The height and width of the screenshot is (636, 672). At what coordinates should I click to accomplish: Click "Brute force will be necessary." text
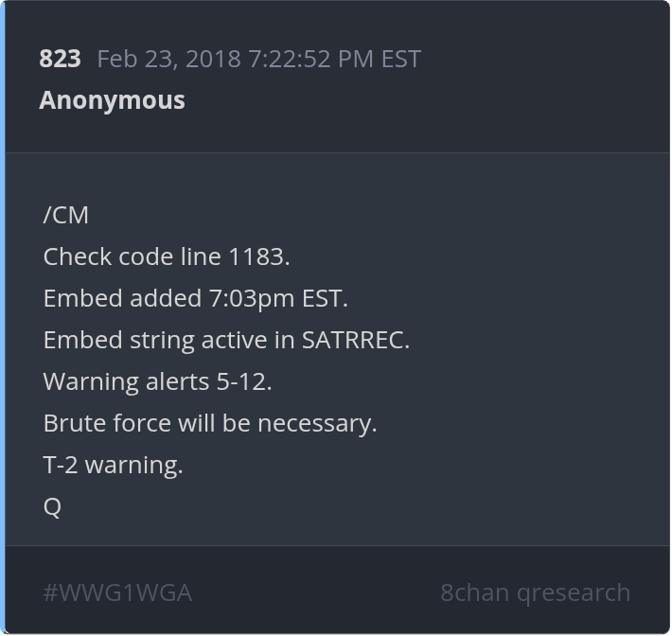[x=210, y=423]
